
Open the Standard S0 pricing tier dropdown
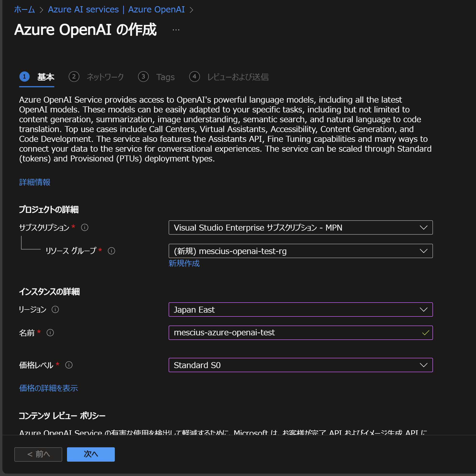click(301, 365)
